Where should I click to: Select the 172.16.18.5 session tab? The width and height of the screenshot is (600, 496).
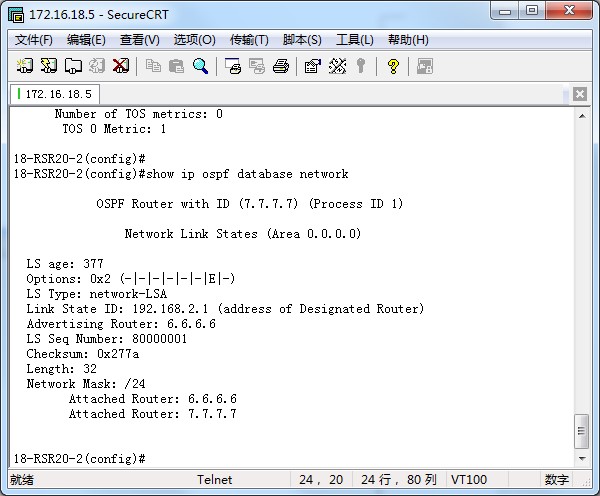56,94
